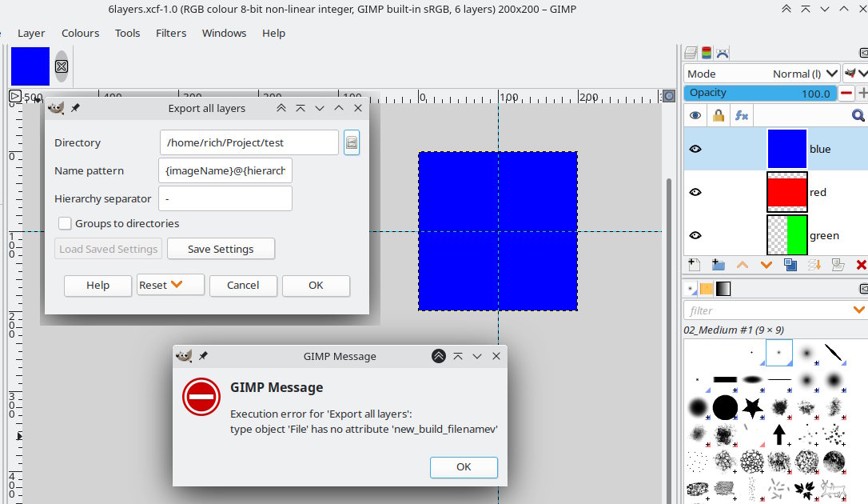This screenshot has height=504, width=868.
Task: Select the black star brush
Action: pos(752,408)
